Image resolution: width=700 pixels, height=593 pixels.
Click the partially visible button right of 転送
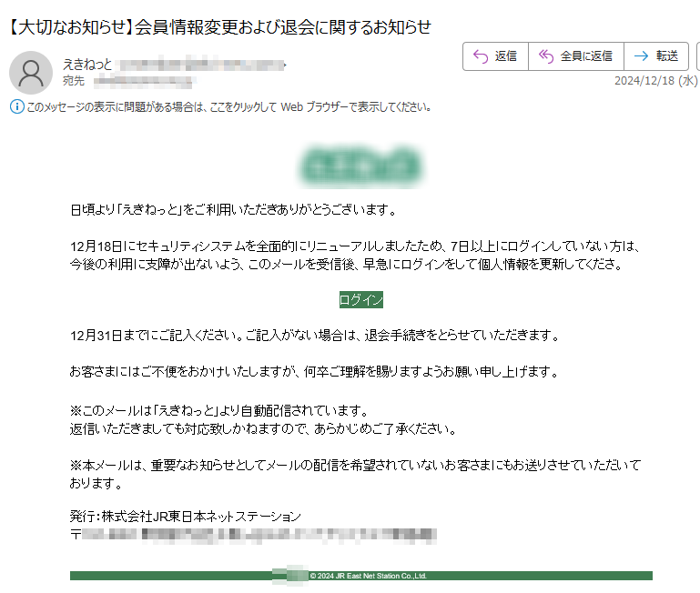tap(698, 56)
